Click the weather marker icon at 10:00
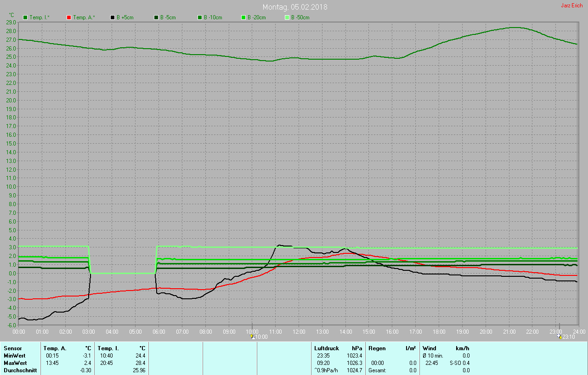This screenshot has width=588, height=375. (252, 336)
